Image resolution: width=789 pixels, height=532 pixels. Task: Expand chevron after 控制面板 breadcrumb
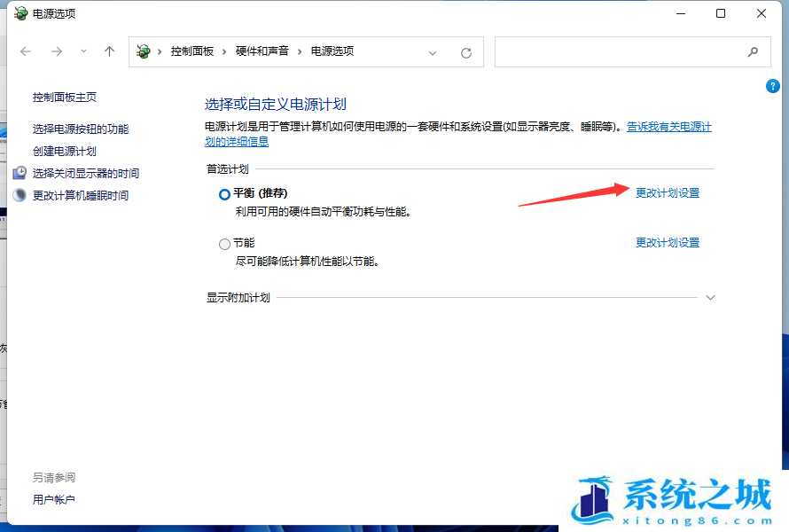point(224,51)
